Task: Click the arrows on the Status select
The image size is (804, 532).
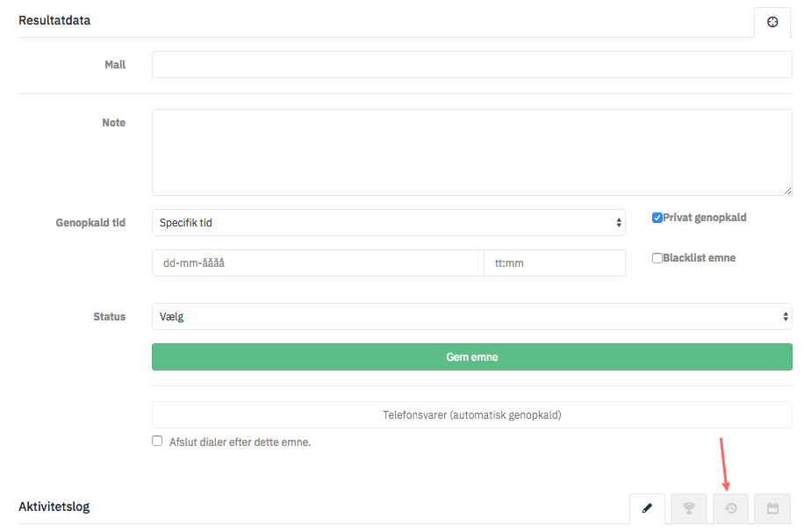Action: (x=785, y=317)
